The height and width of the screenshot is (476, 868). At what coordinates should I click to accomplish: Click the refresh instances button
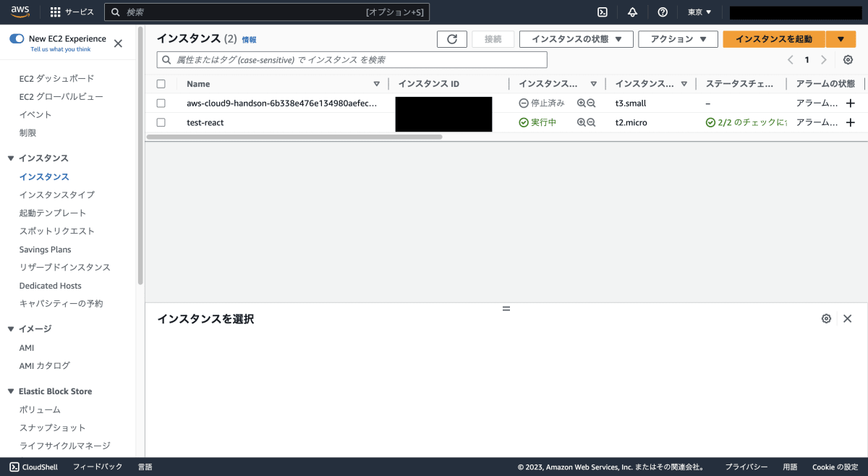pos(452,39)
